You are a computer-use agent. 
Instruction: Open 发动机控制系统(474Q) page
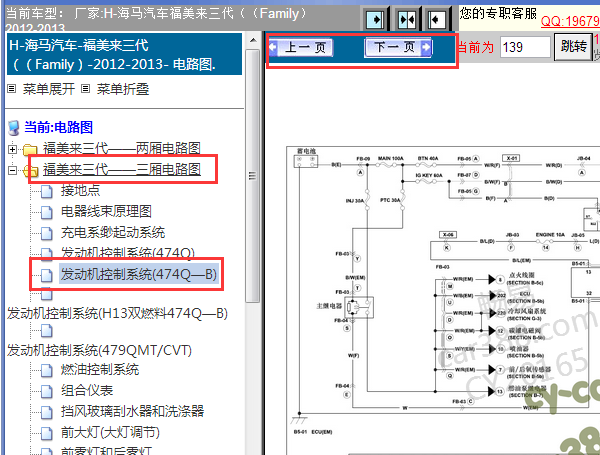[x=128, y=253]
